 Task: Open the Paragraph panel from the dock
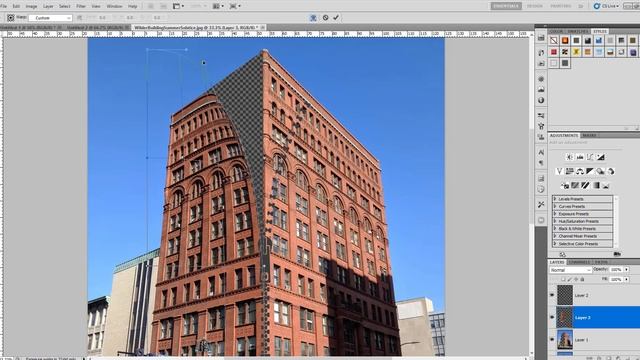(x=541, y=163)
